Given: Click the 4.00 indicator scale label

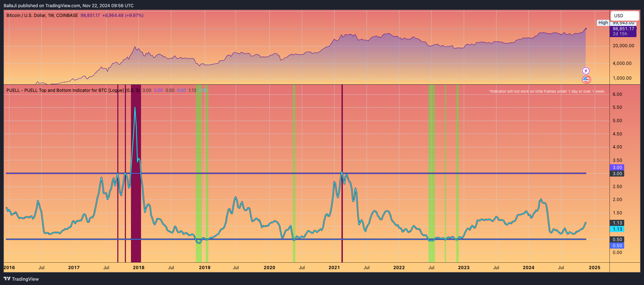Looking at the screenshot, I should [617, 147].
